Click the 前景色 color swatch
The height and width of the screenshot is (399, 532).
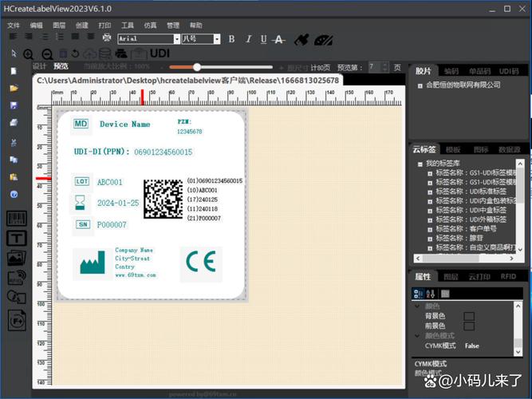469,326
